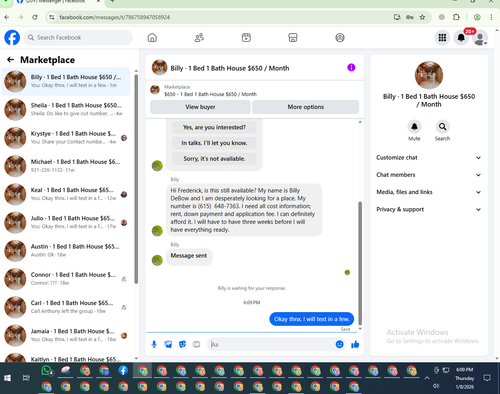
Task: Open Austin conversation in chat list
Action: tap(66, 251)
